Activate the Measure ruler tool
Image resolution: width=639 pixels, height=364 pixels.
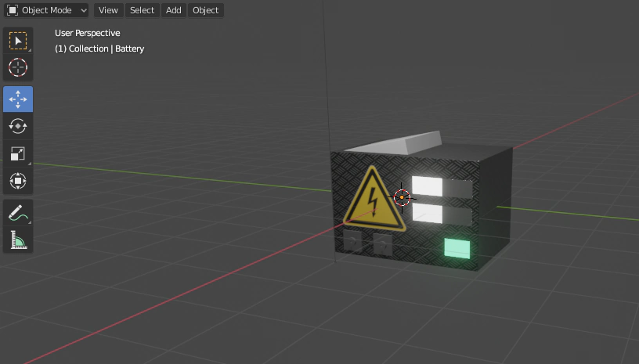18,240
